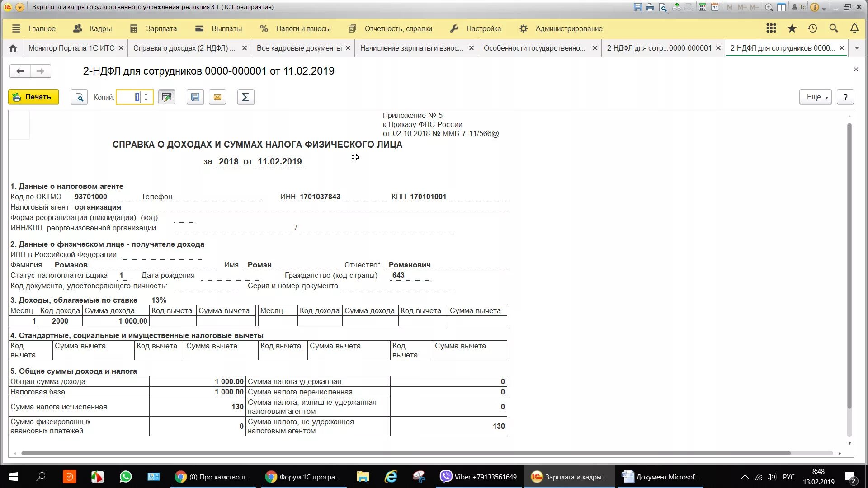868x488 pixels.
Task: Click the ИНН value 1701037843
Action: pyautogui.click(x=320, y=197)
